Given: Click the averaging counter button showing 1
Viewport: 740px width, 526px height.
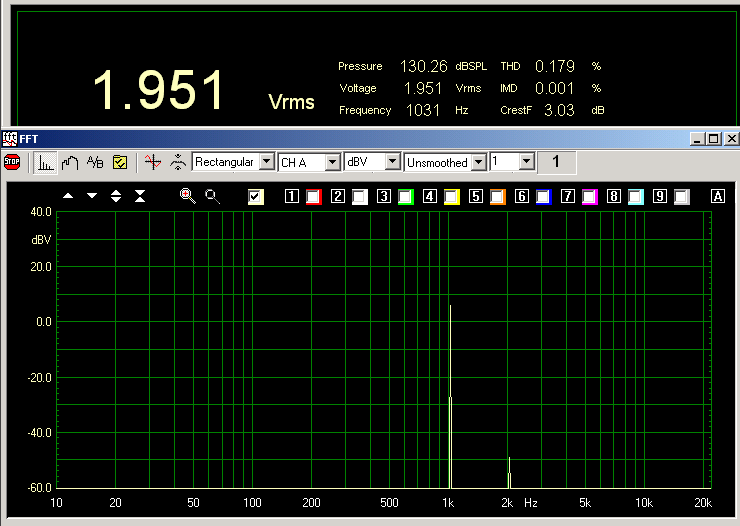Looking at the screenshot, I should tap(556, 161).
